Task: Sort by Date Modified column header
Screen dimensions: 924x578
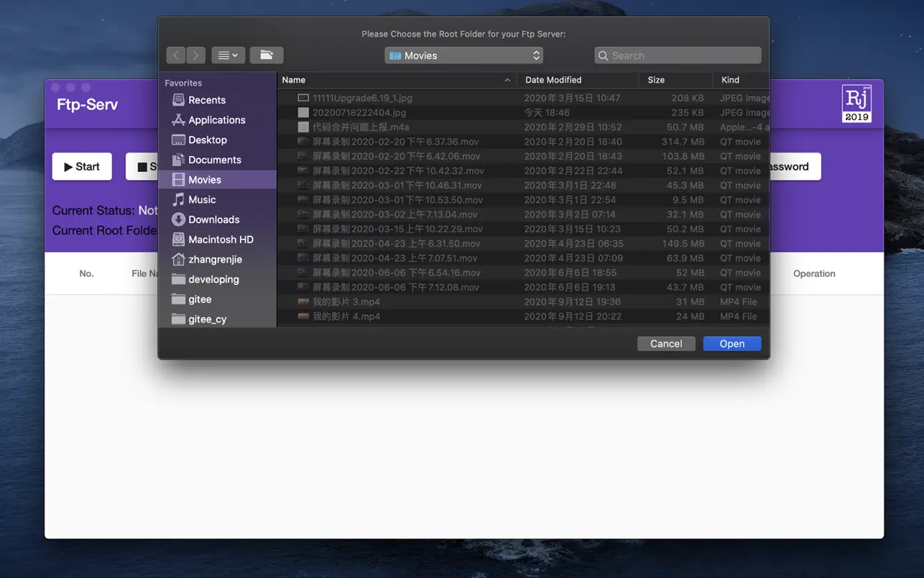Action: coord(553,80)
